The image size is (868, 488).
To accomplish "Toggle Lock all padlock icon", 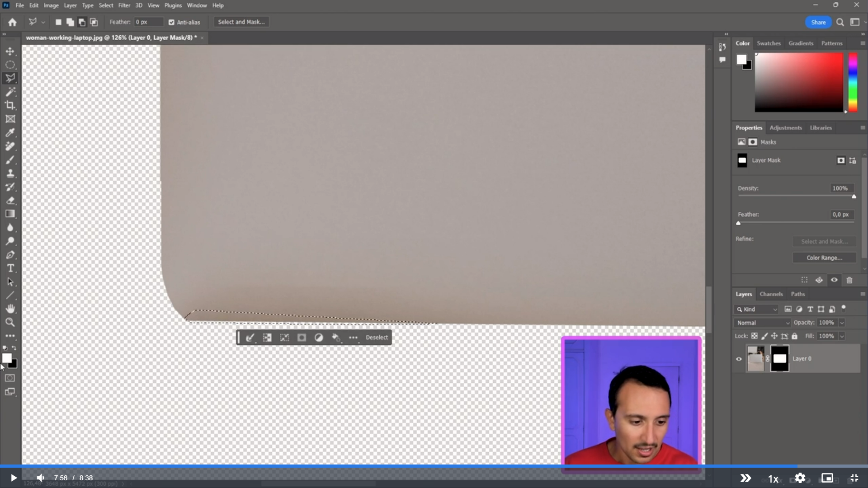I will coord(794,336).
